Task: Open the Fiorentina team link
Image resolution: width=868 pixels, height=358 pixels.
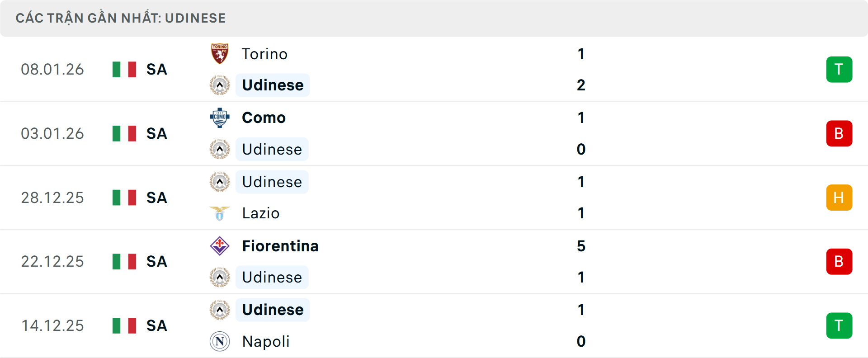Action: [280, 246]
